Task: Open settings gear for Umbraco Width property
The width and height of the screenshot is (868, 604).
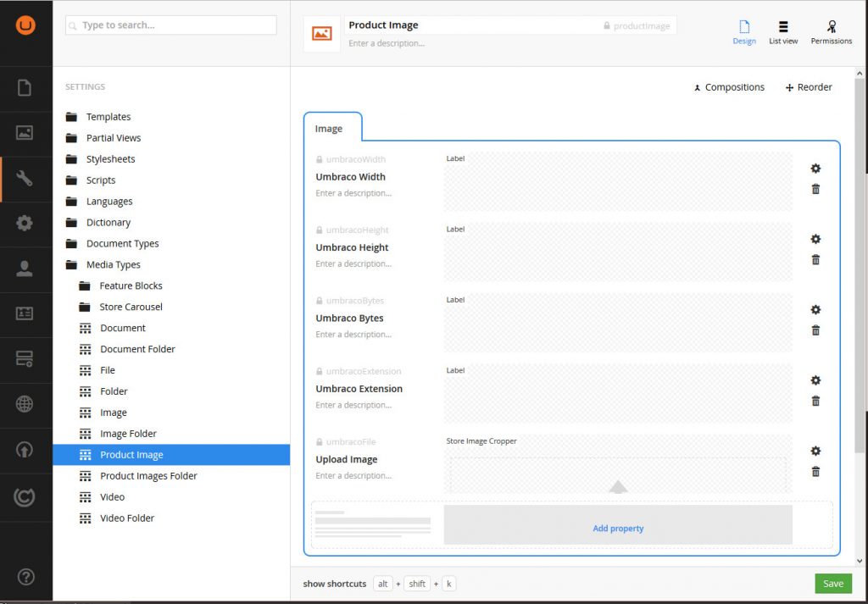Action: 815,169
